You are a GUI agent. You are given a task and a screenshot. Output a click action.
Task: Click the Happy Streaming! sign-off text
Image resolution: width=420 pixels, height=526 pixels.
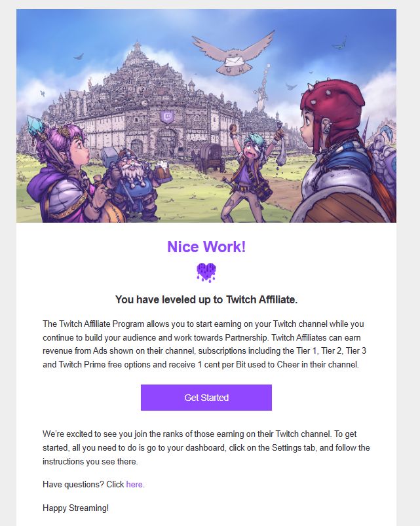(76, 508)
